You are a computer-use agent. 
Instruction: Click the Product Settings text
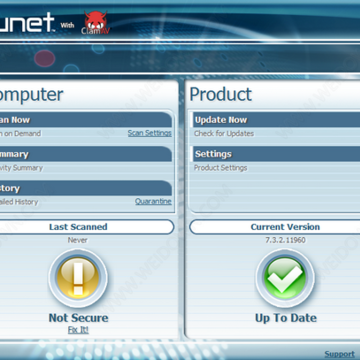point(221,168)
